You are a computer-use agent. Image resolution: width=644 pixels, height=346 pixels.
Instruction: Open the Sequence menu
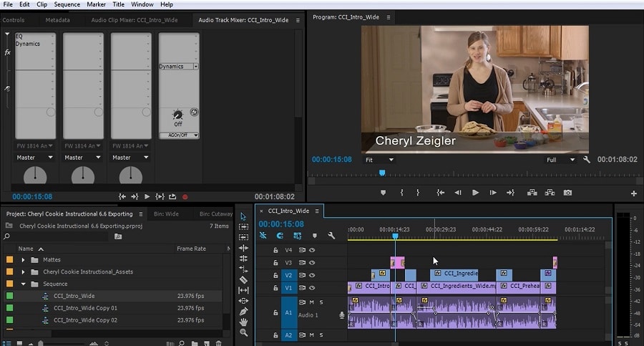[x=67, y=4]
